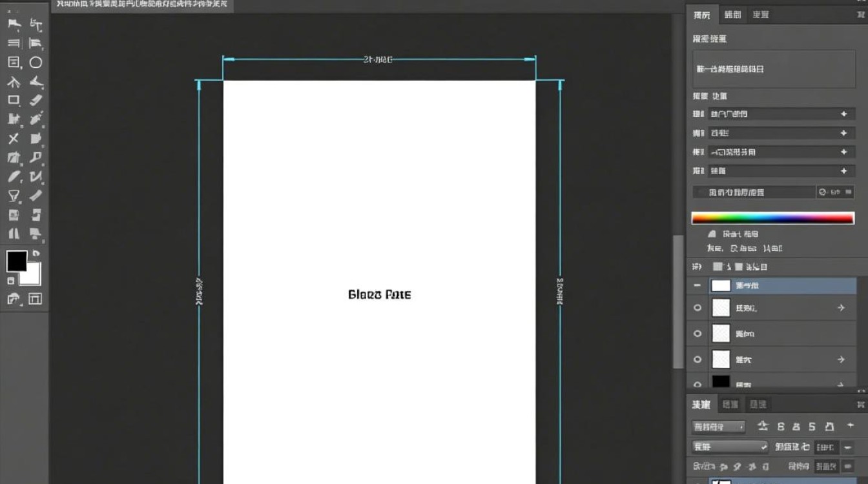Toggle the dash visibility box on selected layer
Viewport: 868px width, 484px height.
[x=697, y=285]
